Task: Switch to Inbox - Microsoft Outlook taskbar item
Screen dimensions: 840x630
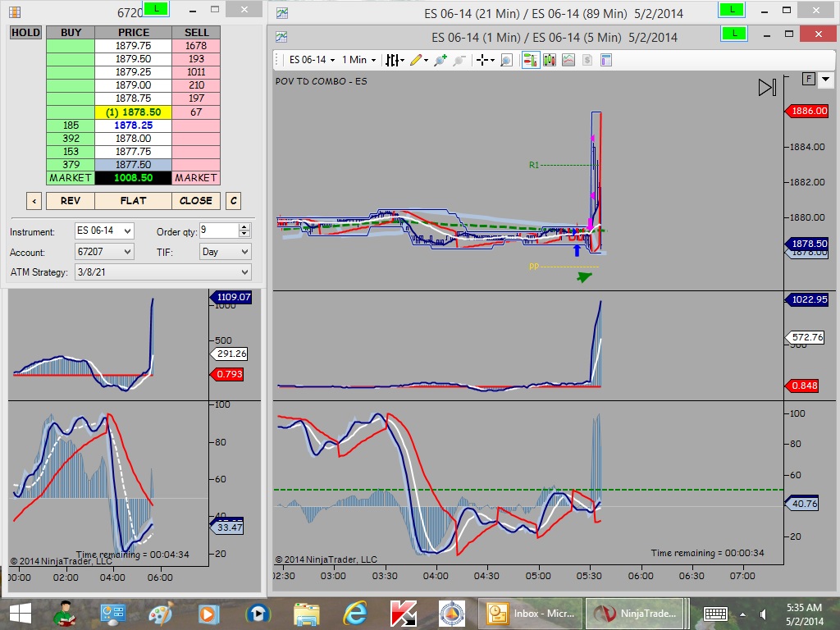Action: pyautogui.click(x=530, y=614)
